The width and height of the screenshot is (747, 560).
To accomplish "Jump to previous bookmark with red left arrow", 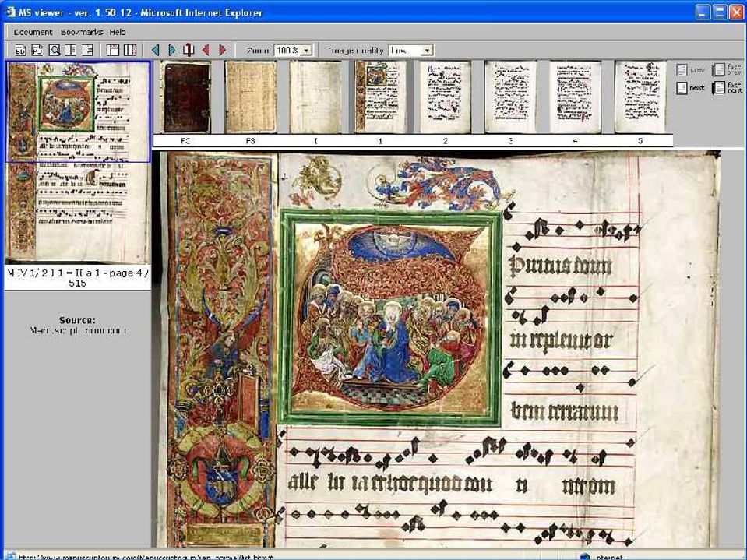I will pos(206,50).
